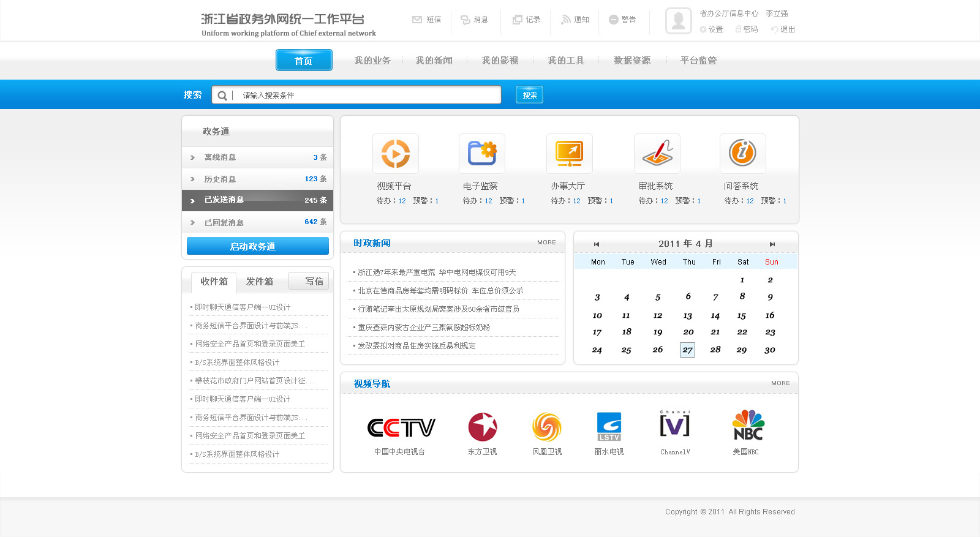Open the 电子监察 folder gear icon
The height and width of the screenshot is (537, 980).
[x=482, y=154]
